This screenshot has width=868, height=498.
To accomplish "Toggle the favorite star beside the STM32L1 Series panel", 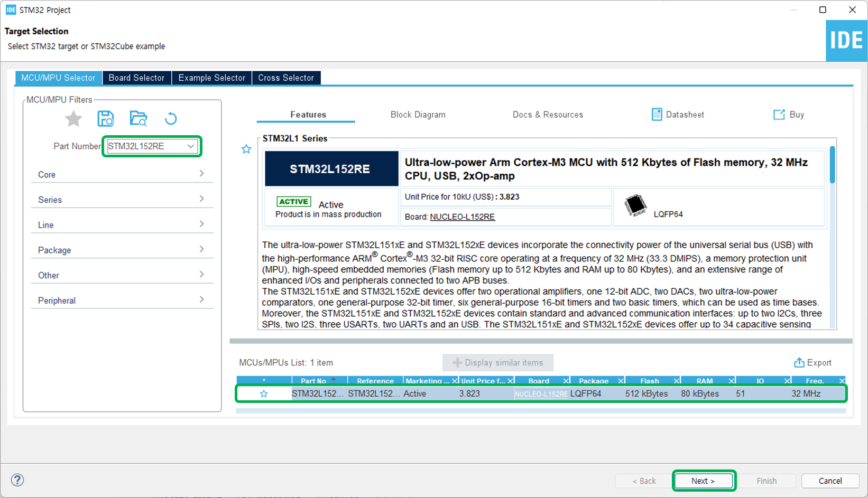I will [x=246, y=149].
